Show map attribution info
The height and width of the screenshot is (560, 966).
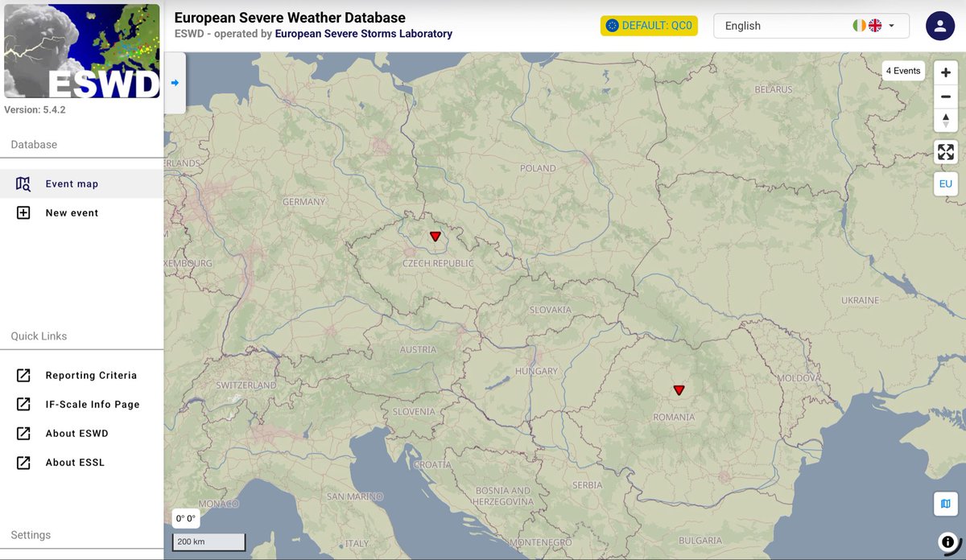[947, 541]
